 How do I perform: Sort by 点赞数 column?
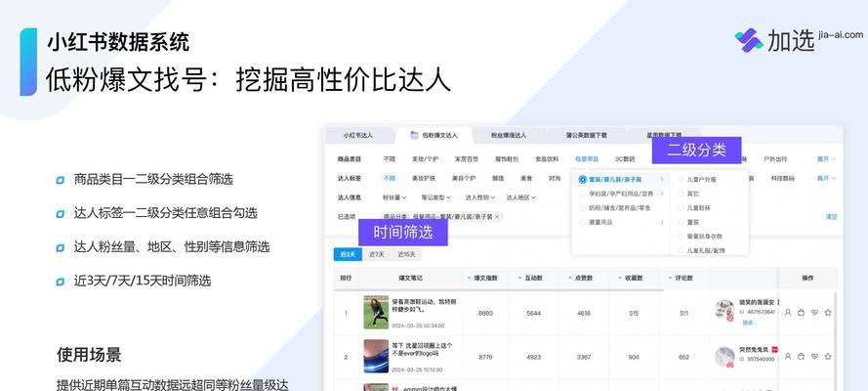point(580,278)
